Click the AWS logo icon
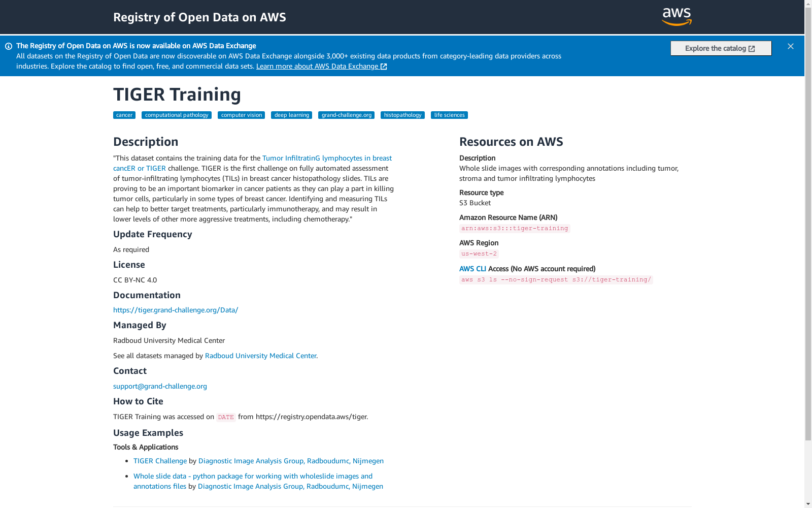The height and width of the screenshot is (508, 812). click(677, 17)
